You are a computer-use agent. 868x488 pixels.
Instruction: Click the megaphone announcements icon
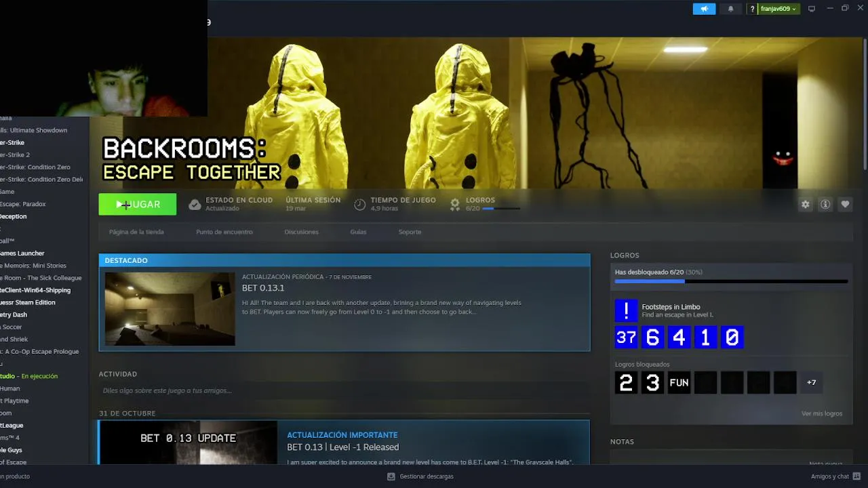[704, 9]
